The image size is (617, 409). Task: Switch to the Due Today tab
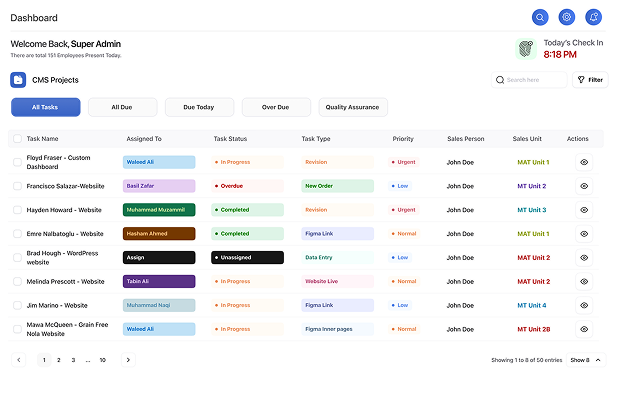pyautogui.click(x=196, y=107)
